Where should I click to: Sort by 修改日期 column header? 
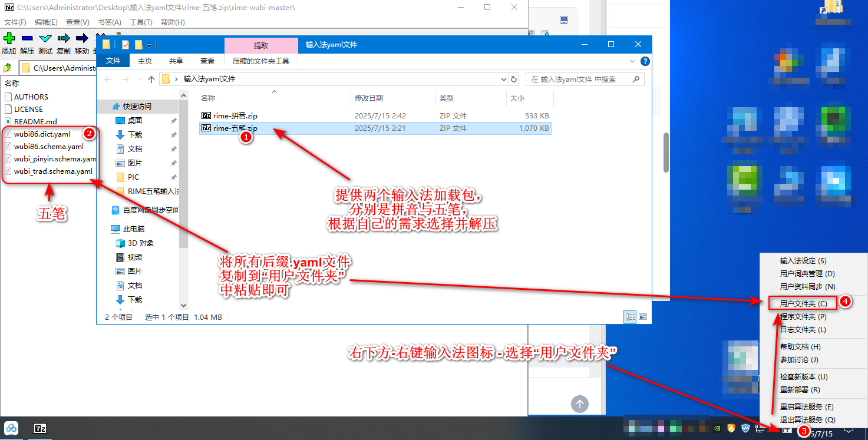393,98
